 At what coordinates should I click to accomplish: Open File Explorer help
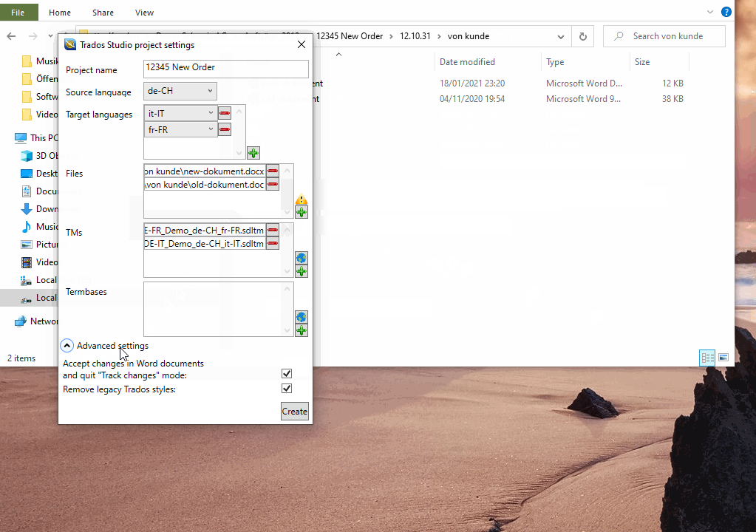tap(726, 12)
